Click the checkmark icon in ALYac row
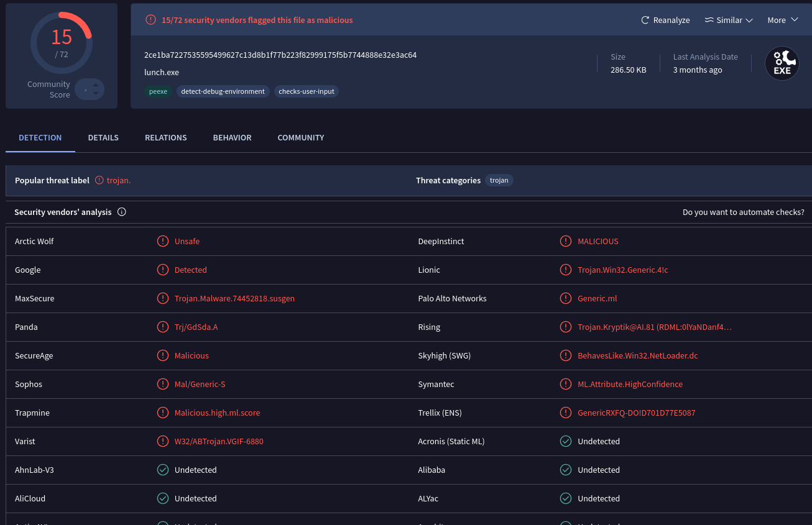The width and height of the screenshot is (812, 525). pos(566,498)
